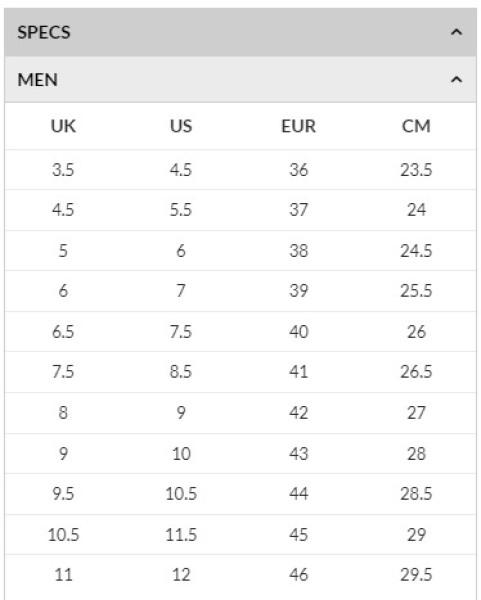481x600 pixels.
Task: Click the SPECS header label
Action: pyautogui.click(x=44, y=32)
